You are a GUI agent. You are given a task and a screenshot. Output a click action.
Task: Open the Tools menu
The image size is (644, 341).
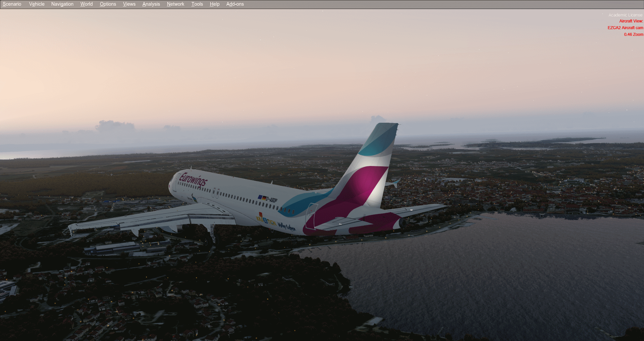pos(197,4)
